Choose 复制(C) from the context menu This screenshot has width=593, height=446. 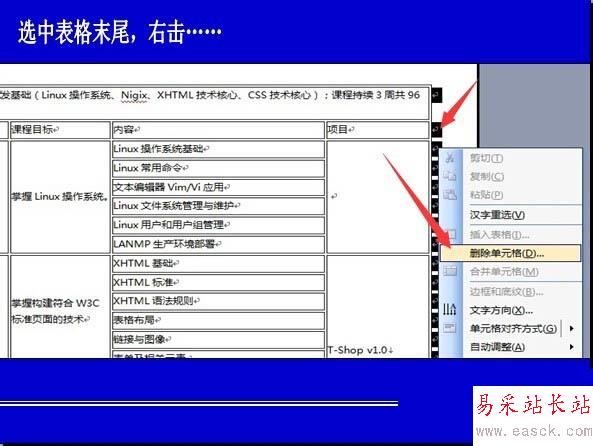[x=511, y=176]
